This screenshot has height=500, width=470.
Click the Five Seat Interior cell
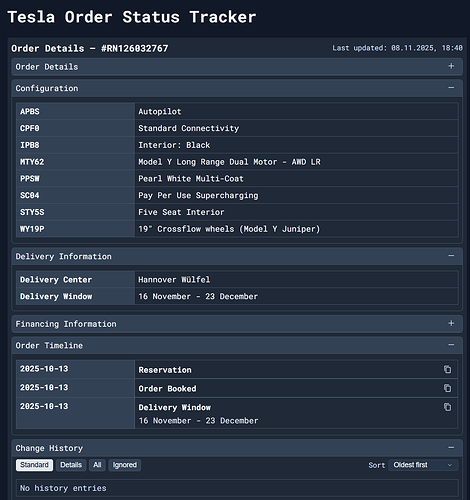296,212
